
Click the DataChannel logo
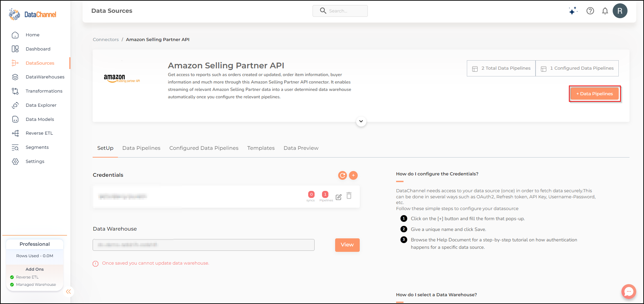(32, 14)
